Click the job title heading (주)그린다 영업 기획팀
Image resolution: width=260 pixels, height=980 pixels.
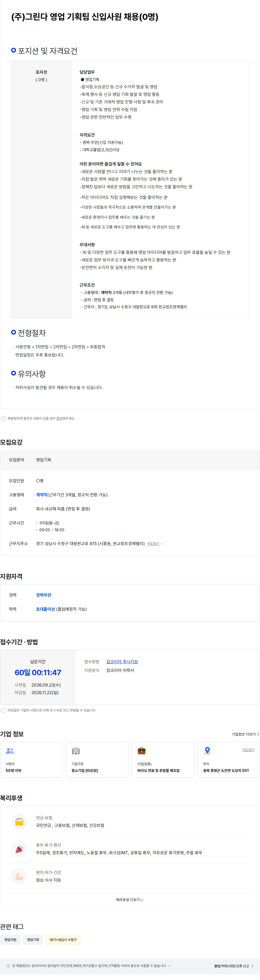point(85,17)
